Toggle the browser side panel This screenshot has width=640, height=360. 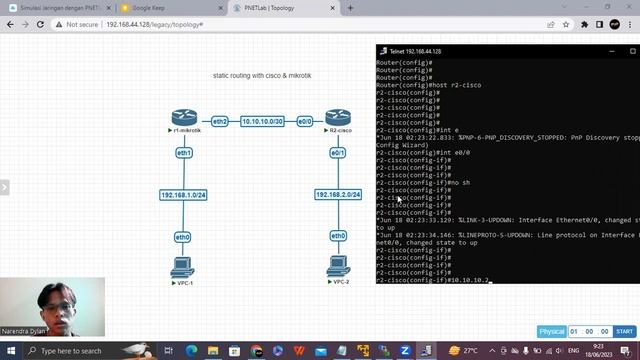pos(599,24)
